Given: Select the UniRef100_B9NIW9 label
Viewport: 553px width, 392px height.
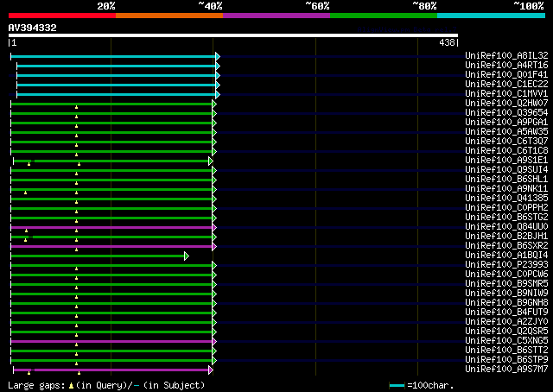Looking at the screenshot, I should pyautogui.click(x=506, y=294).
